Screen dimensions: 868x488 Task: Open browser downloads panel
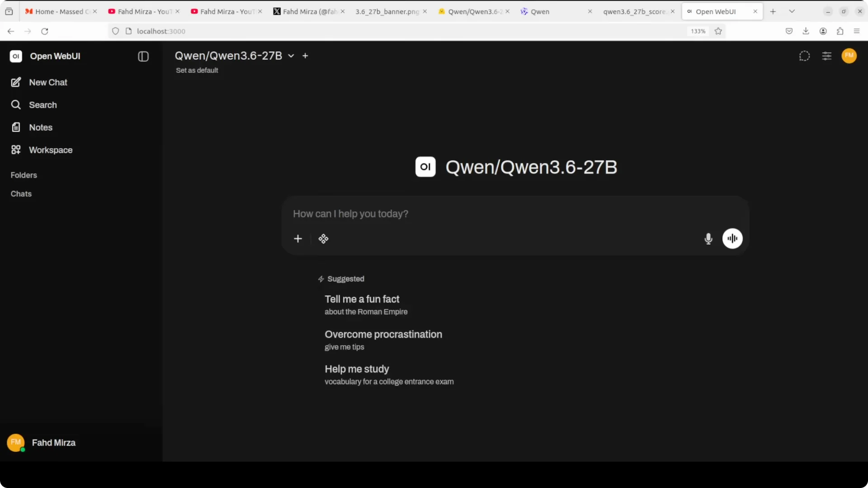point(806,31)
